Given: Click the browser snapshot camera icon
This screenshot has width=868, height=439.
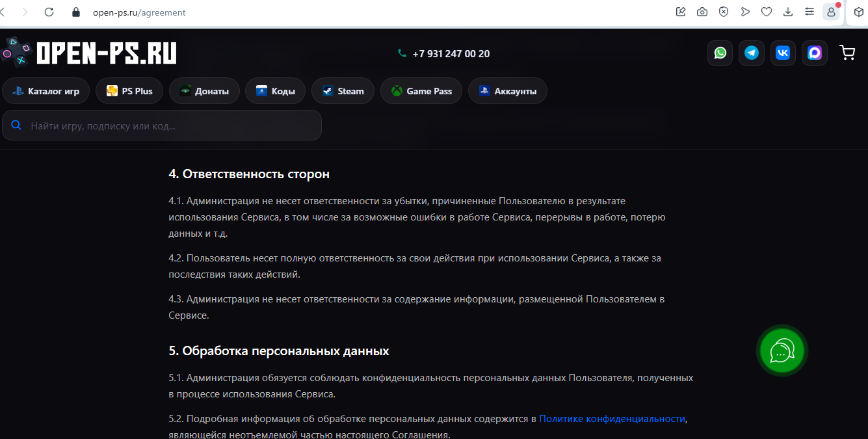Looking at the screenshot, I should click(702, 12).
